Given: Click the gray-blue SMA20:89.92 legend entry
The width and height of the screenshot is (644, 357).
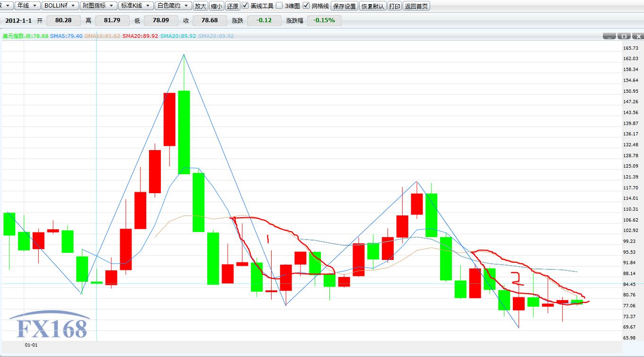Looking at the screenshot, I should tap(216, 36).
